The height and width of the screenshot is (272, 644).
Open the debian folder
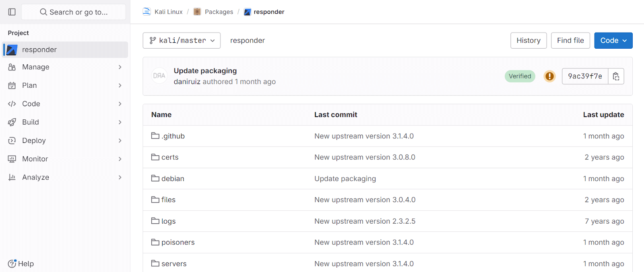tap(173, 179)
